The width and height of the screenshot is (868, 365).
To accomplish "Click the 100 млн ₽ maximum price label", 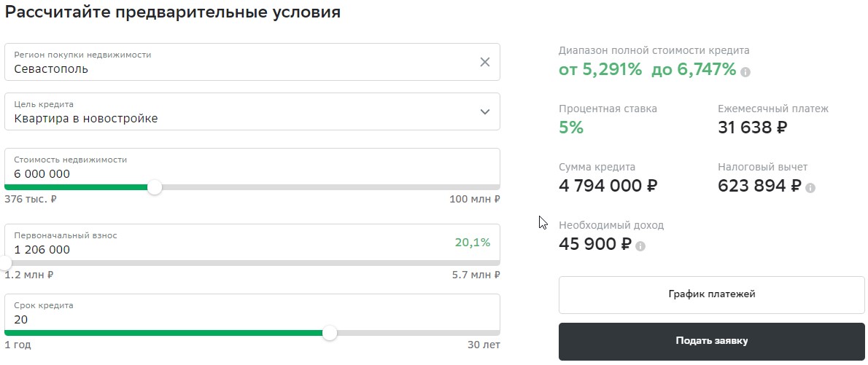I will point(474,199).
